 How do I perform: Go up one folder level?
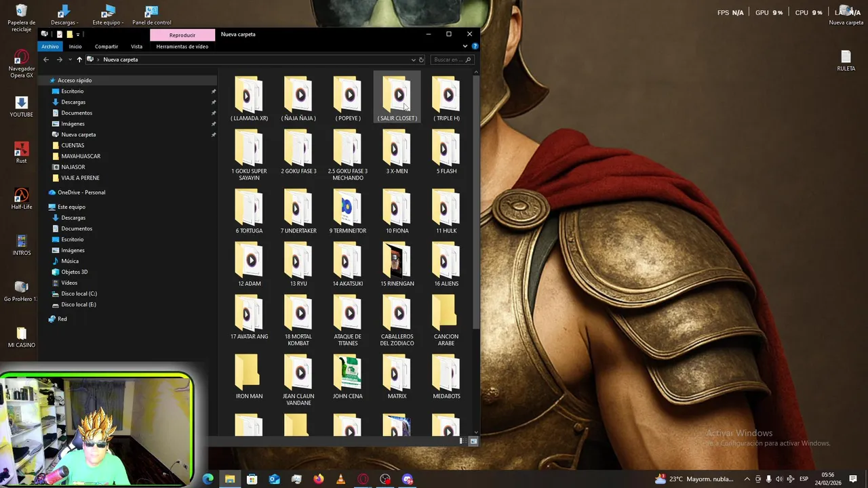(x=79, y=60)
